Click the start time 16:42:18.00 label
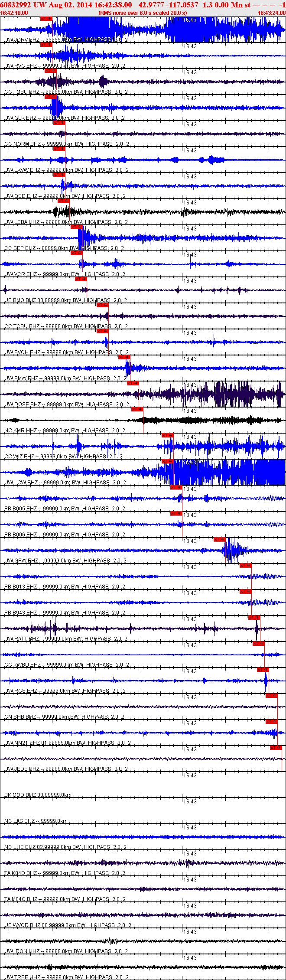Screen dimensions: 286x980 [x=14, y=13]
